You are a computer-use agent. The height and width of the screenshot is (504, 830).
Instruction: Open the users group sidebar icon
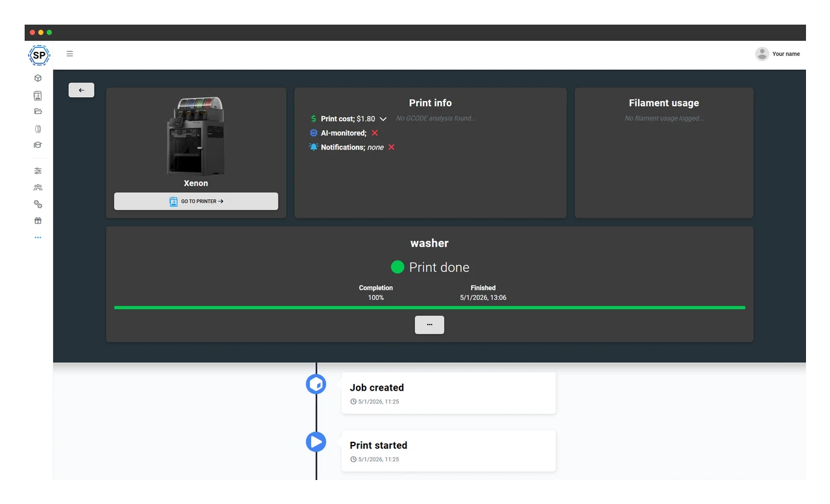click(38, 187)
